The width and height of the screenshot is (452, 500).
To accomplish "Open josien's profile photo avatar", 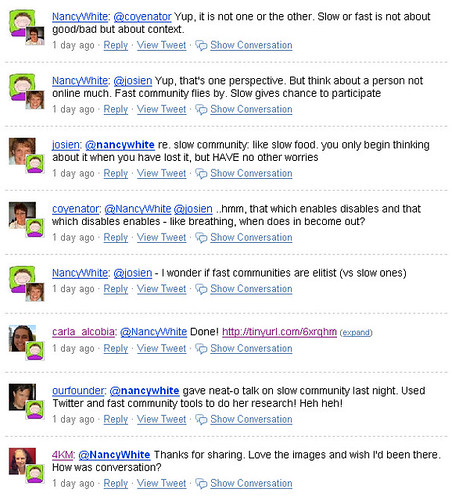I will click(22, 151).
